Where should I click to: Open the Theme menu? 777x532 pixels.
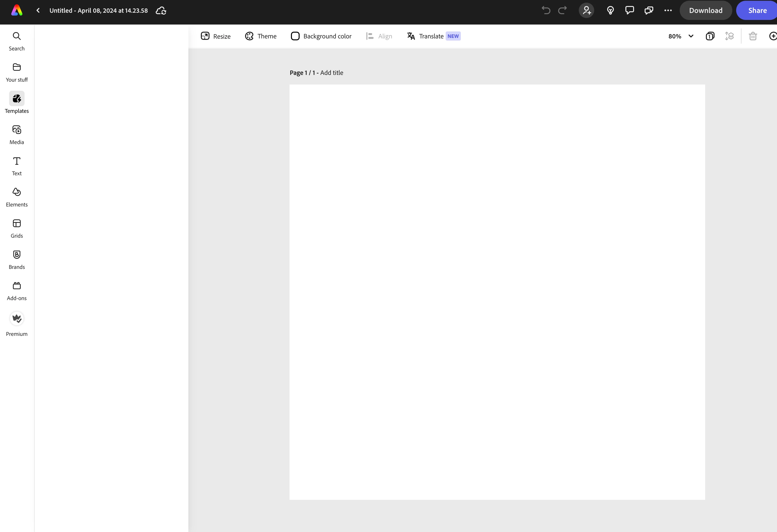(x=261, y=36)
